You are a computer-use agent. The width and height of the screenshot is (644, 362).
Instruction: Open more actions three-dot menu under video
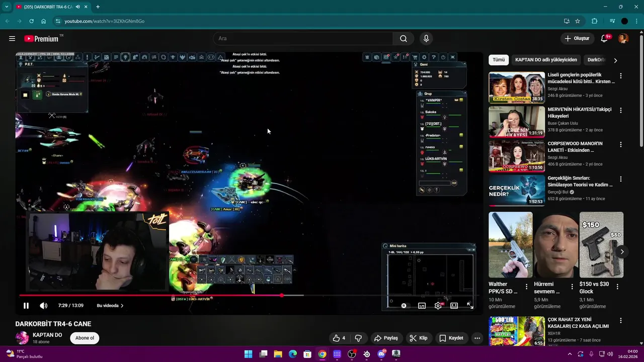click(x=477, y=338)
